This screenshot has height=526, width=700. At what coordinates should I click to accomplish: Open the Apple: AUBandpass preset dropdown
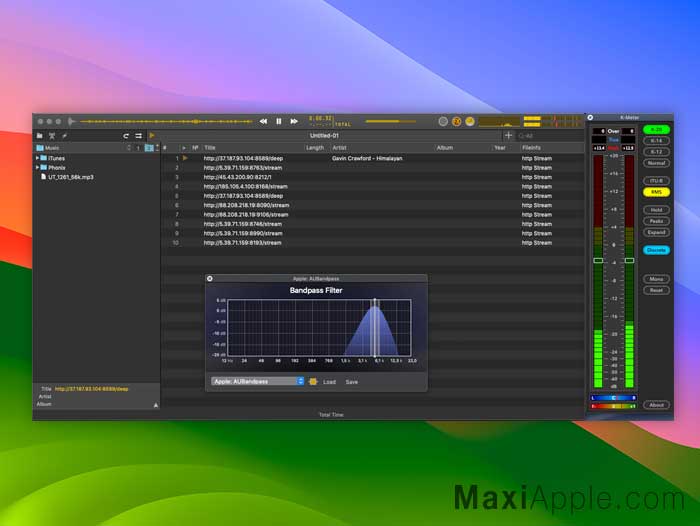tap(257, 381)
